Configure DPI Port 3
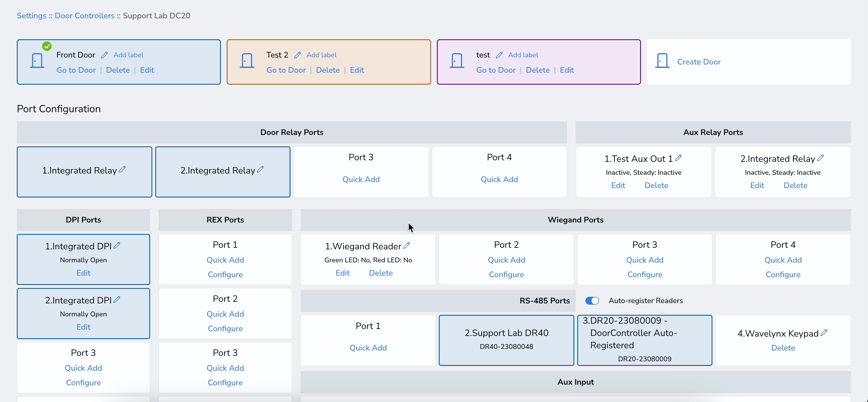868x402 pixels. coord(83,382)
